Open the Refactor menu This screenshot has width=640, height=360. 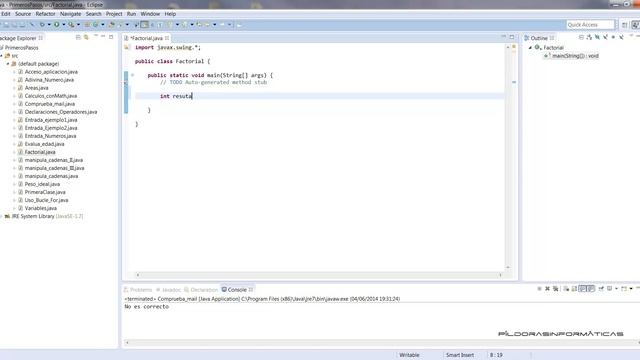tap(45, 14)
